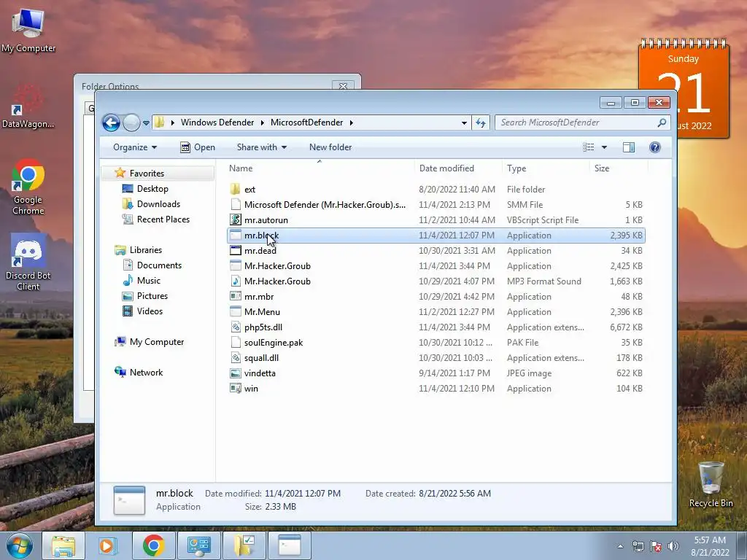Click New folder in toolbar
The image size is (747, 560).
click(x=330, y=147)
